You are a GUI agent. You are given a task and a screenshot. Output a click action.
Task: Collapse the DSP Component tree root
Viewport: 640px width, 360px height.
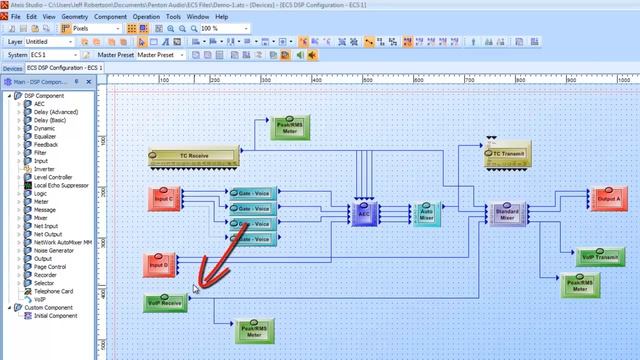[x=9, y=96]
